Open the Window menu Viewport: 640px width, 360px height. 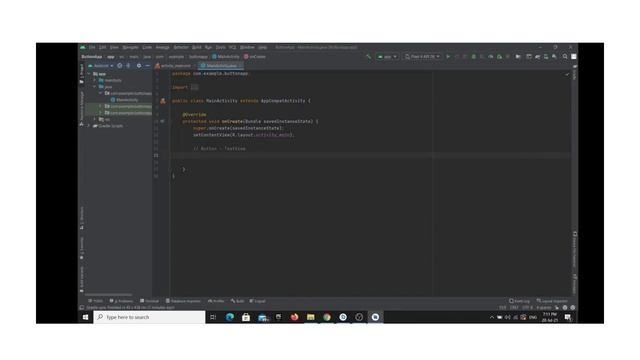[x=247, y=47]
